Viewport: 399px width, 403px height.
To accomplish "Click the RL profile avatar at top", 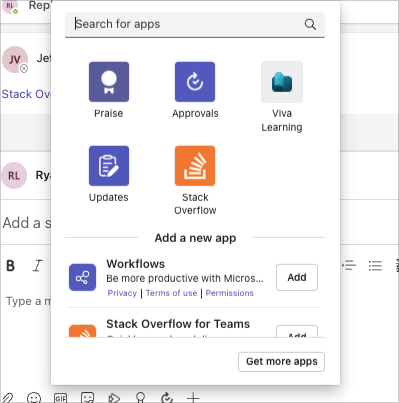I will coord(10,6).
